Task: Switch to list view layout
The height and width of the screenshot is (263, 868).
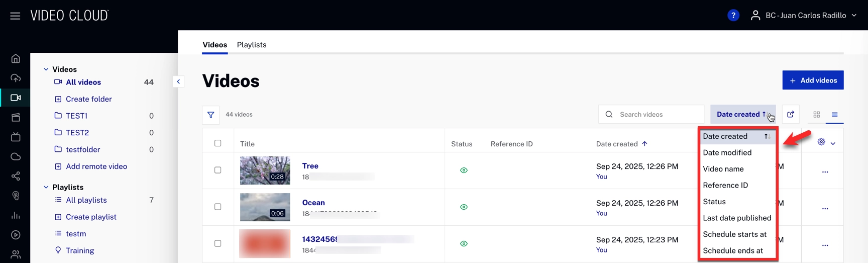Action: point(834,115)
